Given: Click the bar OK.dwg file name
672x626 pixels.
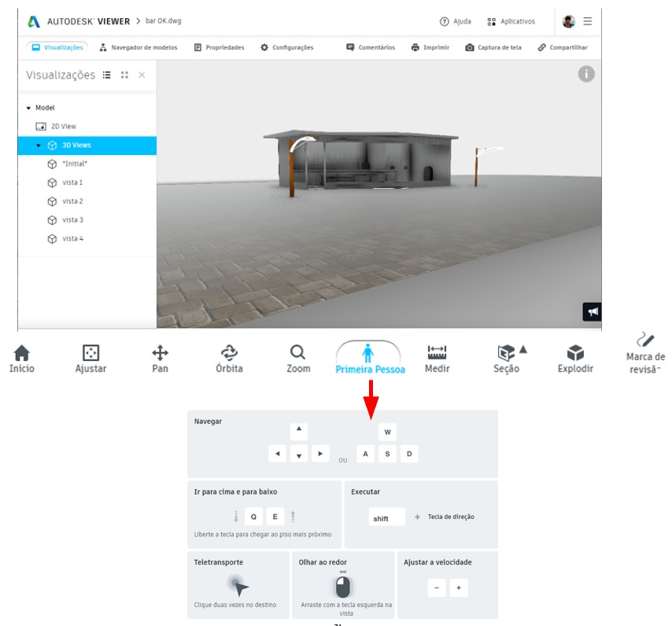Looking at the screenshot, I should pos(164,21).
